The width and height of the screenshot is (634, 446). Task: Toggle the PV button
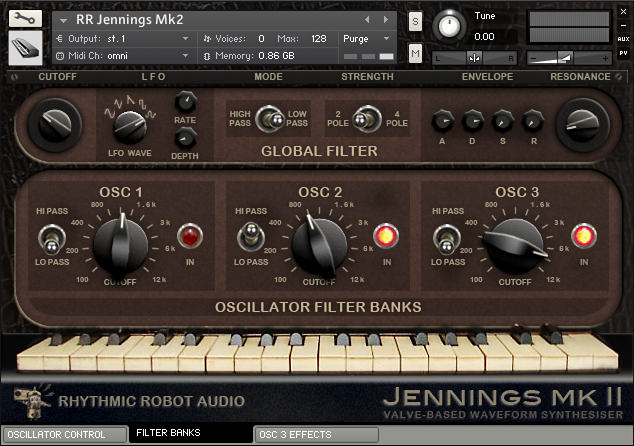[x=623, y=53]
